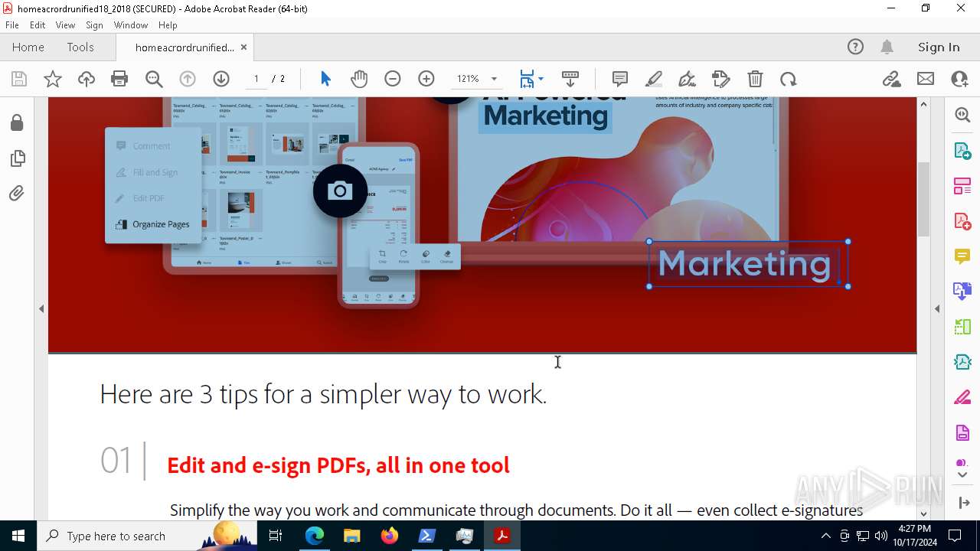
Task: Click the taskbar search box
Action: pos(145,536)
